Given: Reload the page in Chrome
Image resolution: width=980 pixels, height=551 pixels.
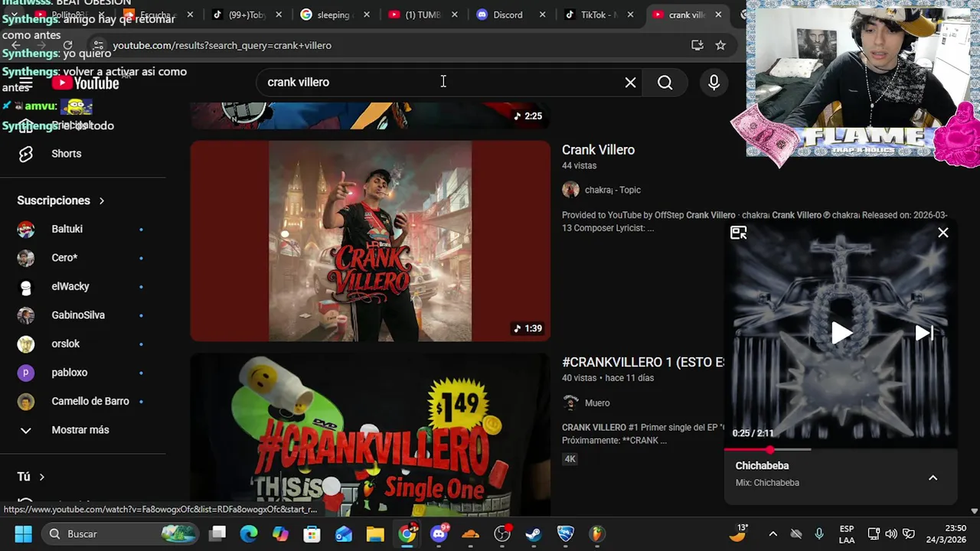Looking at the screenshot, I should (x=67, y=45).
